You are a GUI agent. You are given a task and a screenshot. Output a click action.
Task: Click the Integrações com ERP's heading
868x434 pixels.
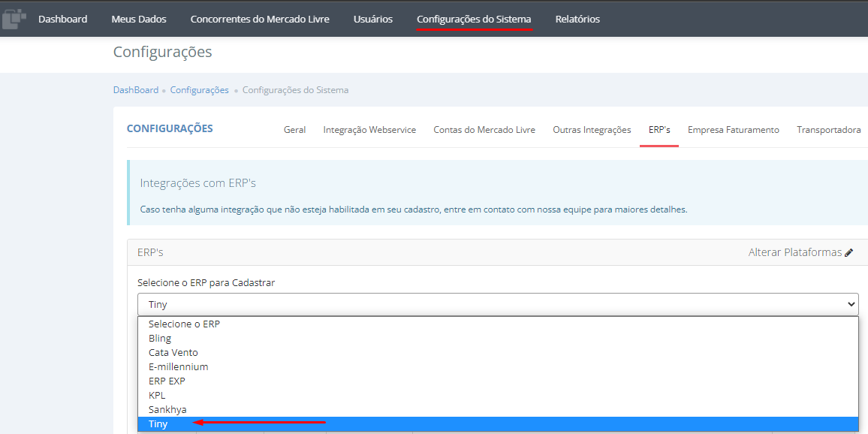(197, 182)
